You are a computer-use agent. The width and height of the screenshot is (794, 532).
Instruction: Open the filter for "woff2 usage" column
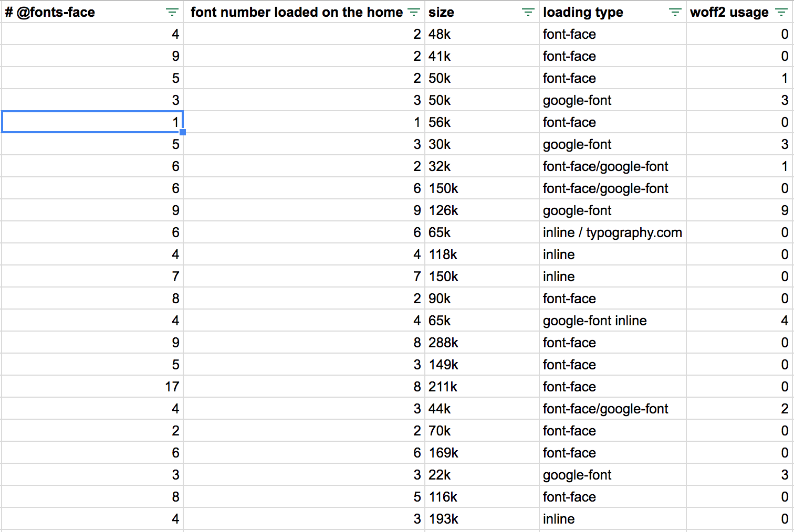[782, 12]
